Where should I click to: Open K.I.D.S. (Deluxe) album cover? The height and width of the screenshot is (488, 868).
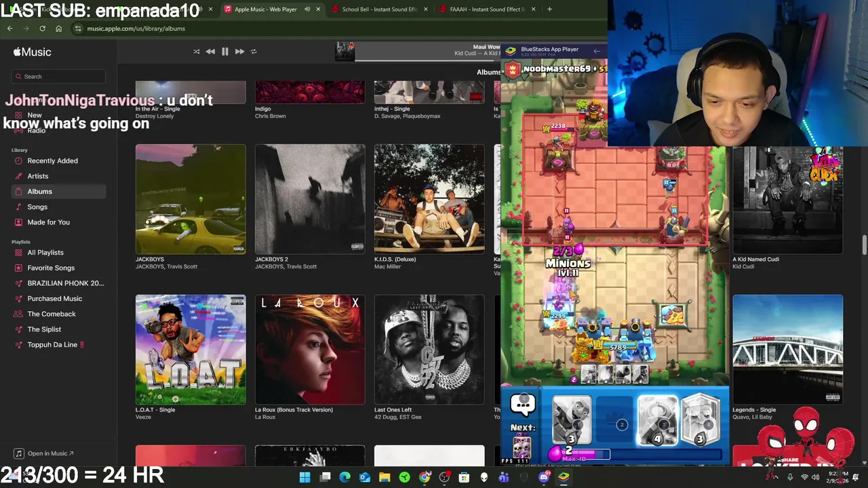click(429, 199)
